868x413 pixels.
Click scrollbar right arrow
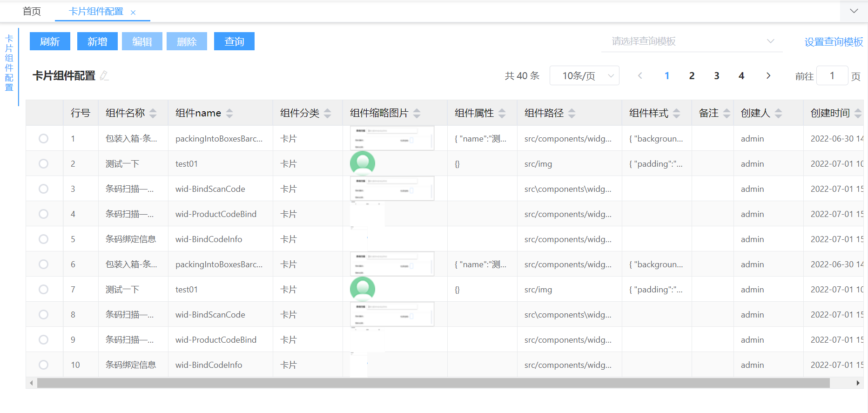(x=858, y=383)
